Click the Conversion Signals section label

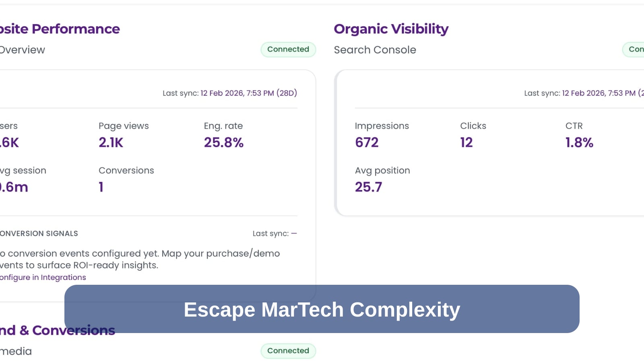(39, 234)
